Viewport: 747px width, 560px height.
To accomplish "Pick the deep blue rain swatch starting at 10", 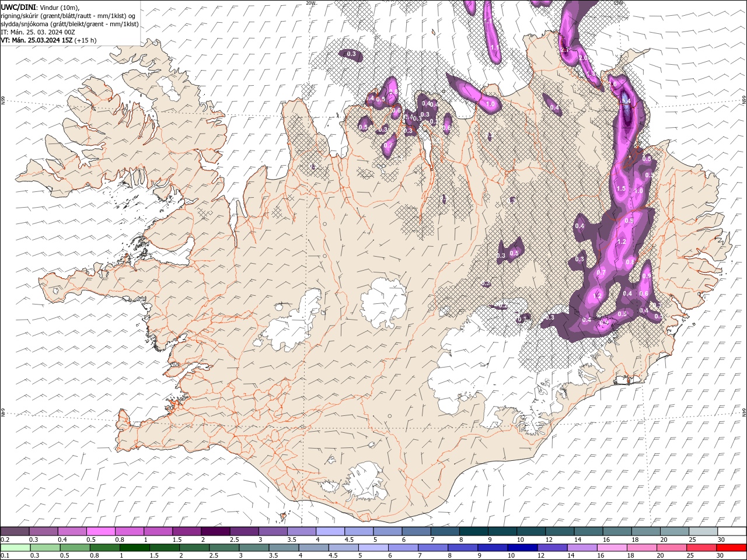I will [522, 548].
